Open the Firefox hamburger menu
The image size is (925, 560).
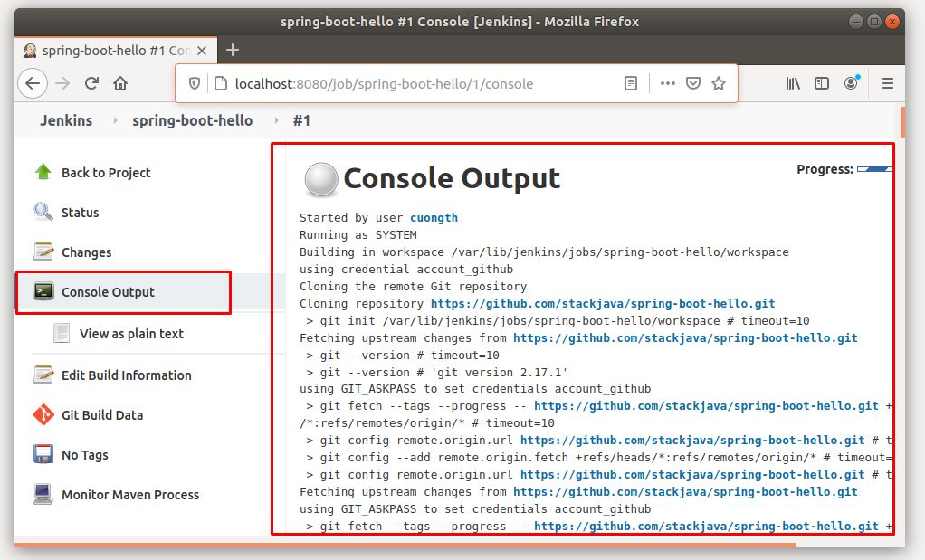click(887, 84)
